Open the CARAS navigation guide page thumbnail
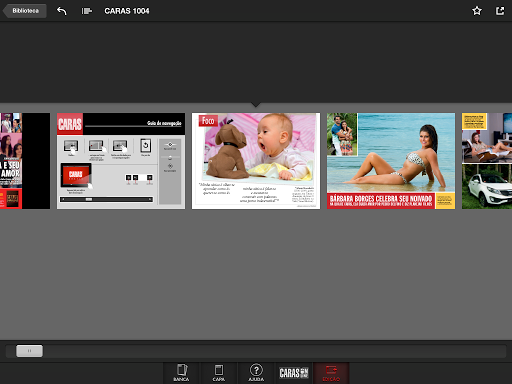The height and width of the screenshot is (384, 512). pyautogui.click(x=121, y=161)
